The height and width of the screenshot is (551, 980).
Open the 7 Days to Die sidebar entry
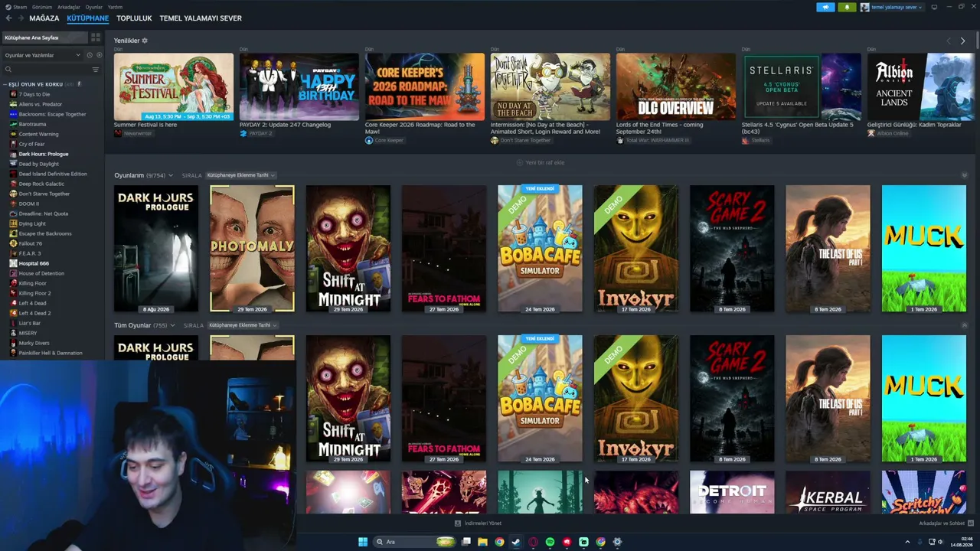pyautogui.click(x=34, y=94)
